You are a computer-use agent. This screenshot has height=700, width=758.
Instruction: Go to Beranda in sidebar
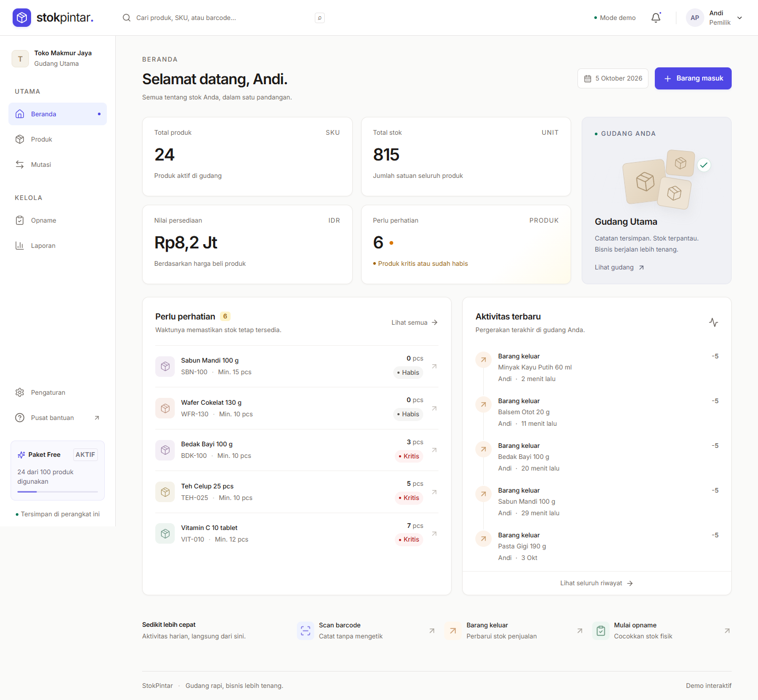[58, 114]
